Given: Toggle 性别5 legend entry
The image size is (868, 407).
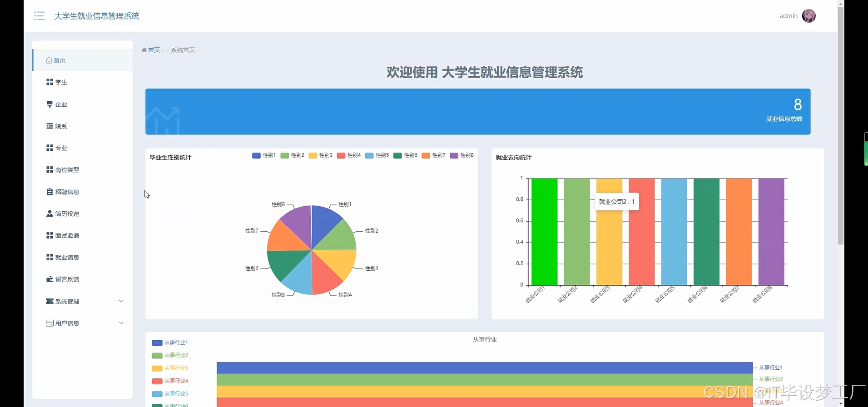Looking at the screenshot, I should [377, 155].
